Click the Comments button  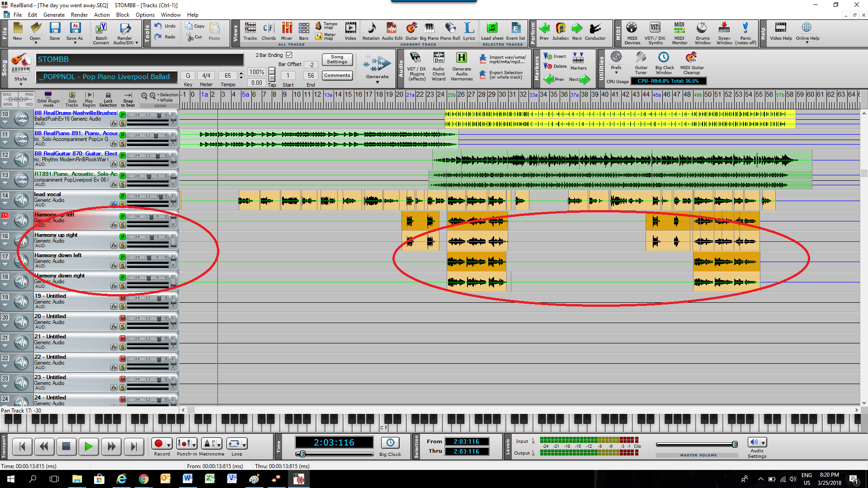[x=337, y=75]
